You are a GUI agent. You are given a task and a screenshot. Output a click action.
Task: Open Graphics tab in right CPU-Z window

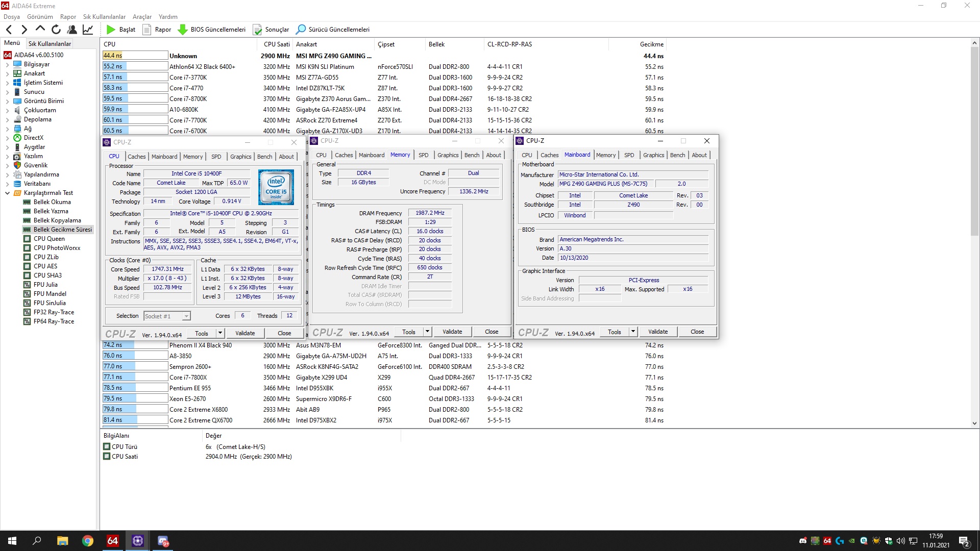coord(653,155)
